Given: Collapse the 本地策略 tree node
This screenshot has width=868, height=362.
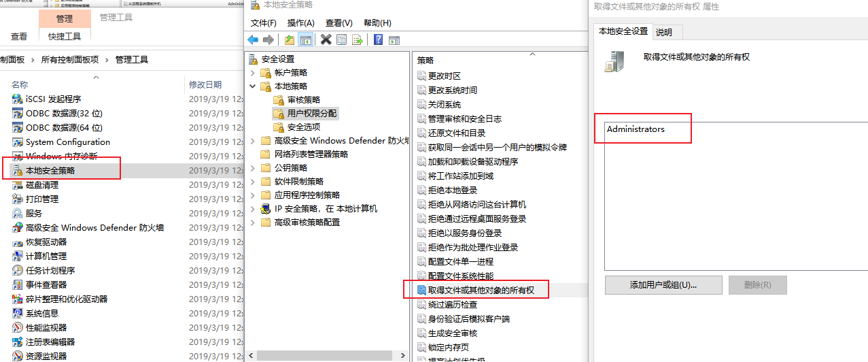Looking at the screenshot, I should tap(253, 86).
